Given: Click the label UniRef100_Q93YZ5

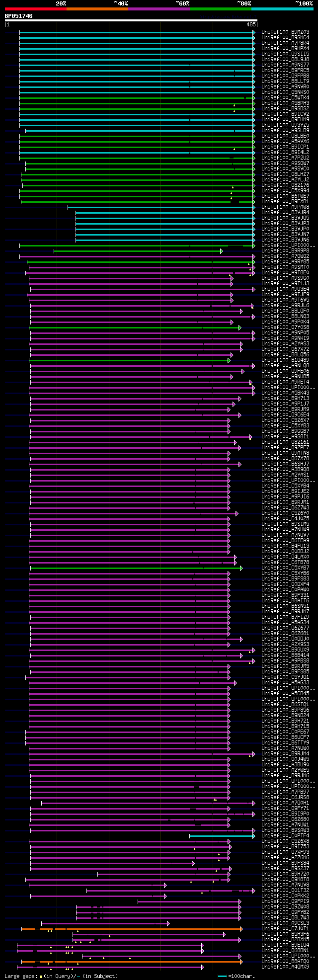Looking at the screenshot, I should [285, 125].
